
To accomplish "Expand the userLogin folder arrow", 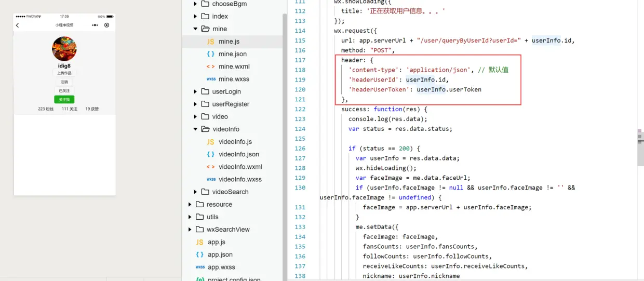I will click(x=195, y=91).
